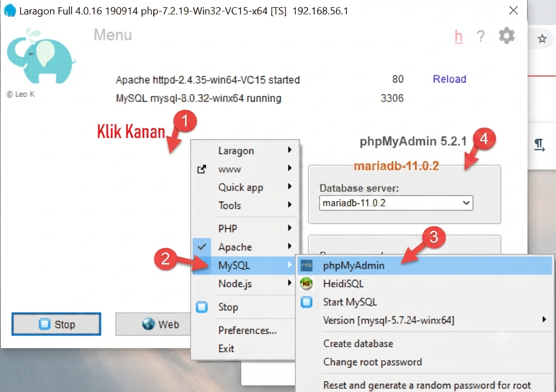Click the 'Apache httpd-2.4.35-win64-VC15 started' text
The height and width of the screenshot is (392, 556).
208,80
